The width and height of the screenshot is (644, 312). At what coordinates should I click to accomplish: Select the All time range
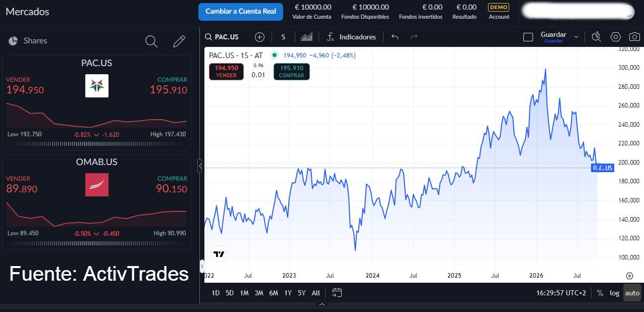point(316,293)
